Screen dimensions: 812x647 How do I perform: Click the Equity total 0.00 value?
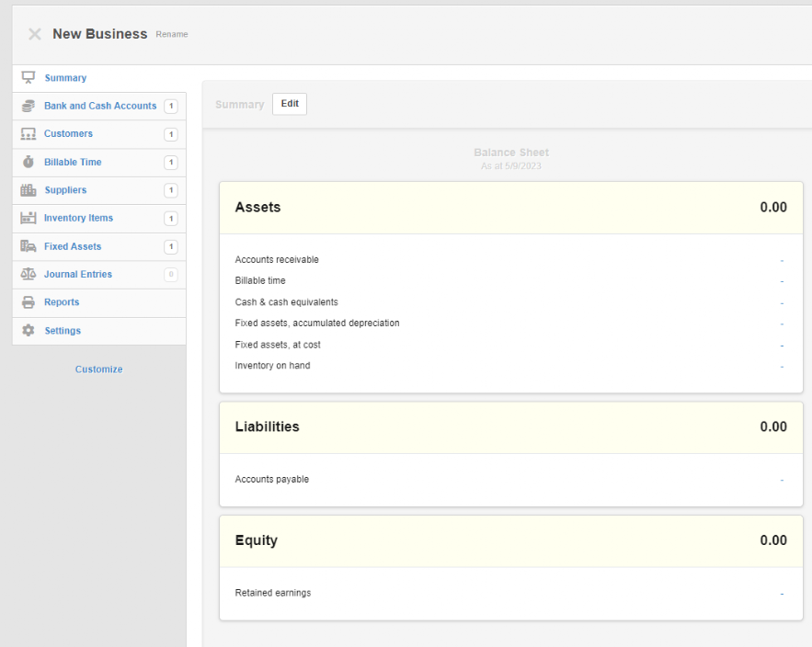pyautogui.click(x=773, y=540)
